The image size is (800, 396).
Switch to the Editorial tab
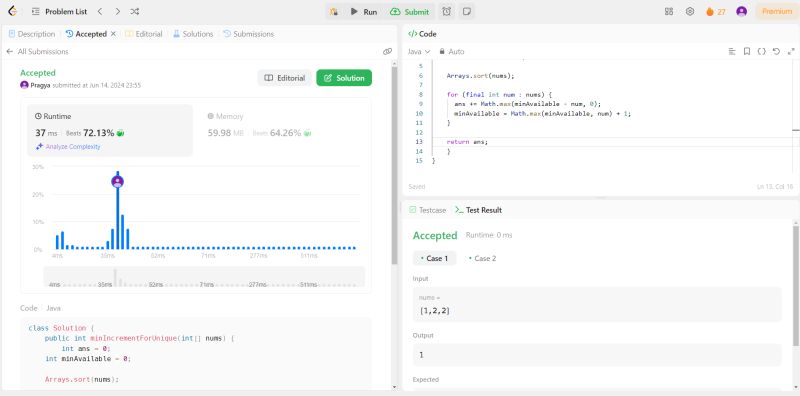143,34
